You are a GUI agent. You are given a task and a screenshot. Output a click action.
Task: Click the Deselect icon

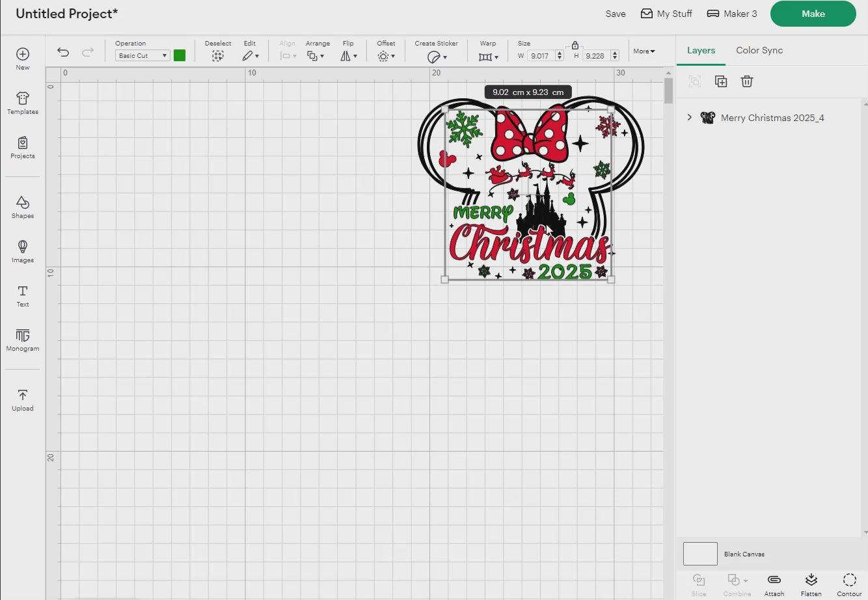(x=218, y=56)
